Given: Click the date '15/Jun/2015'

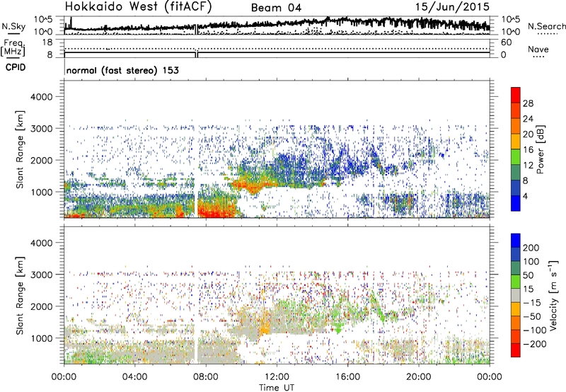Looking at the screenshot, I should click(x=452, y=6).
